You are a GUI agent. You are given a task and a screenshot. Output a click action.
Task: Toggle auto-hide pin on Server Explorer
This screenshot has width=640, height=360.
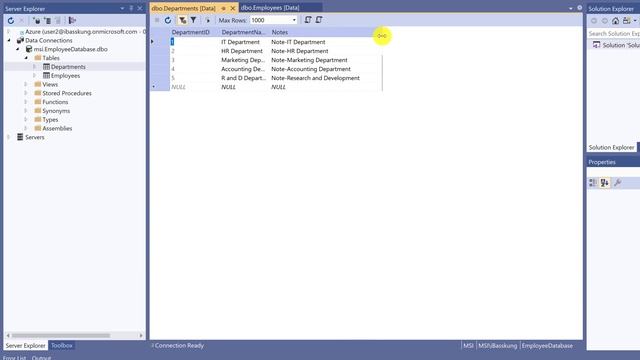click(131, 9)
